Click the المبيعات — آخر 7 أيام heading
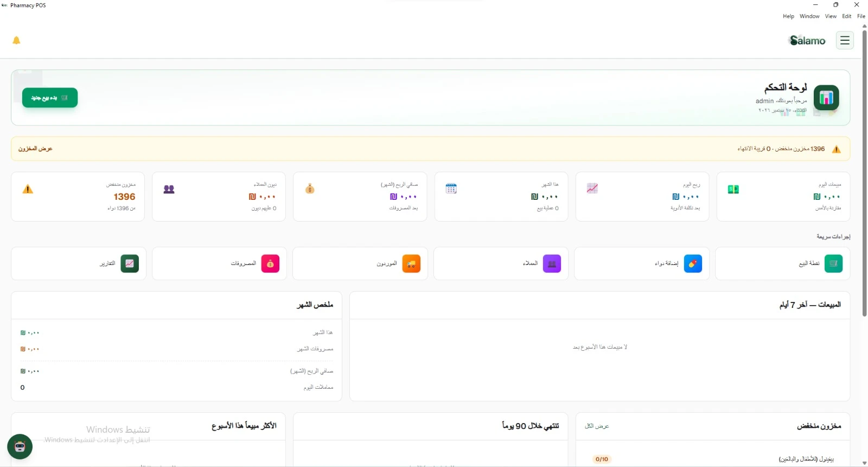This screenshot has width=868, height=467. (810, 305)
